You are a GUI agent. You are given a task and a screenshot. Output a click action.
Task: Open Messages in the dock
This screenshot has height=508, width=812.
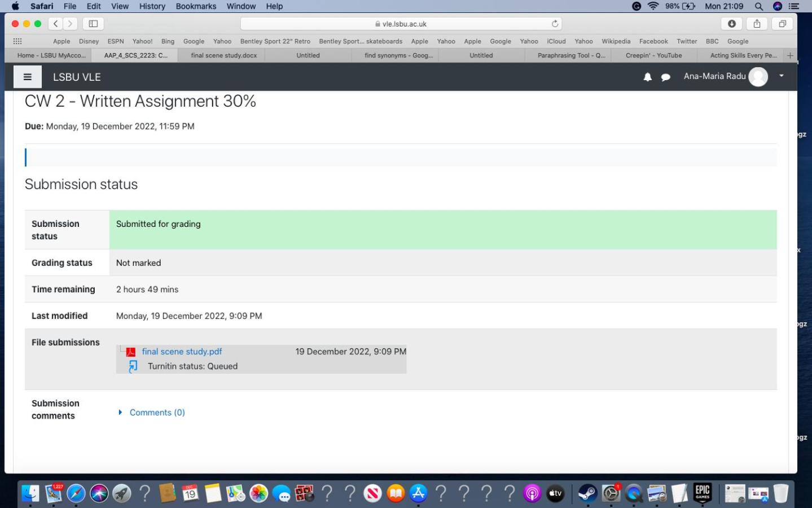[x=282, y=493]
